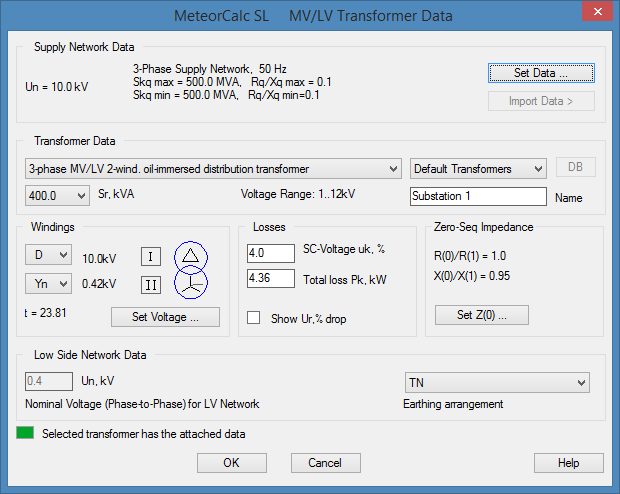Open the Default Transformers dropdown
The width and height of the screenshot is (620, 494).
[478, 169]
